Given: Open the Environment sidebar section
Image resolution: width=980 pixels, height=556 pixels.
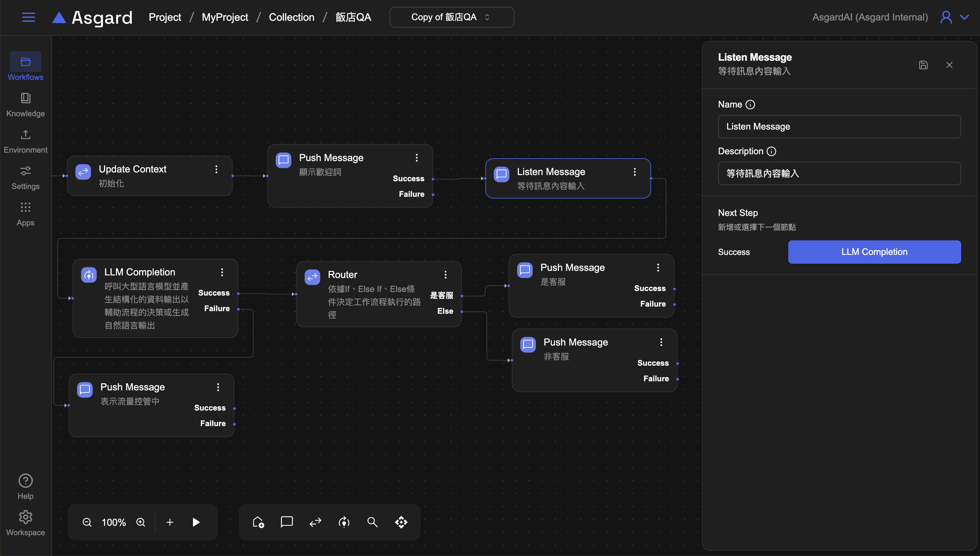Looking at the screenshot, I should pos(26,141).
